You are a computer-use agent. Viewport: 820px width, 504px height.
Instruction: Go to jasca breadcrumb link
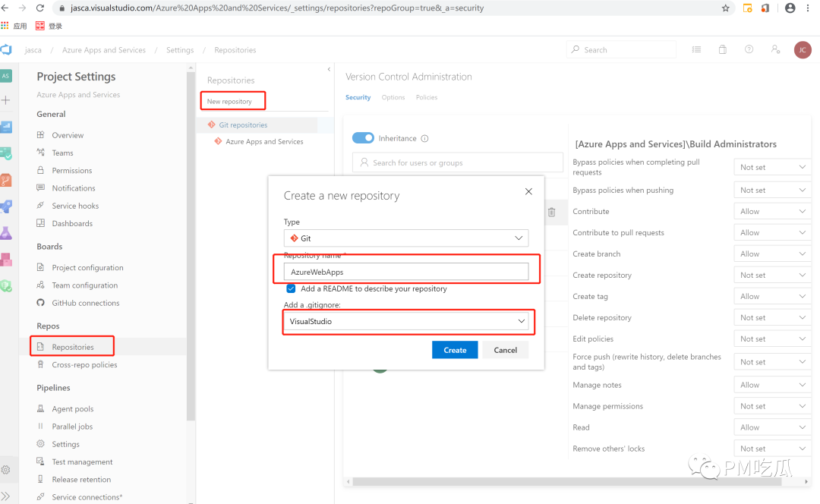(x=33, y=49)
